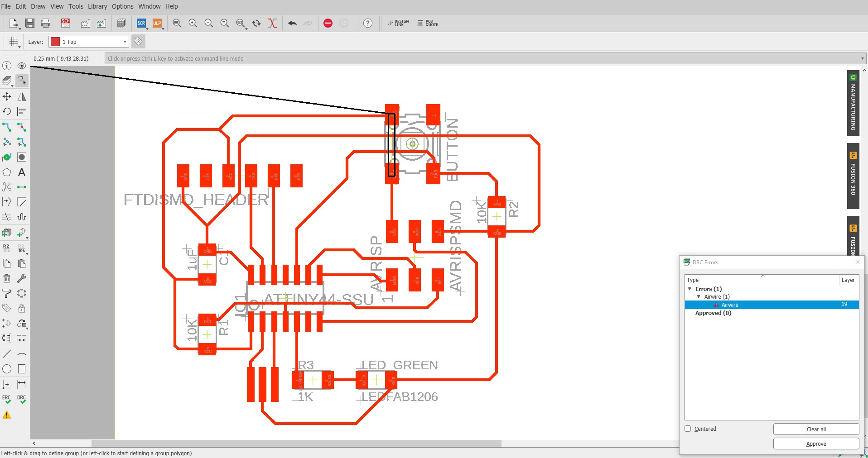
Task: Open the layer visibility eye tool
Action: (x=22, y=66)
